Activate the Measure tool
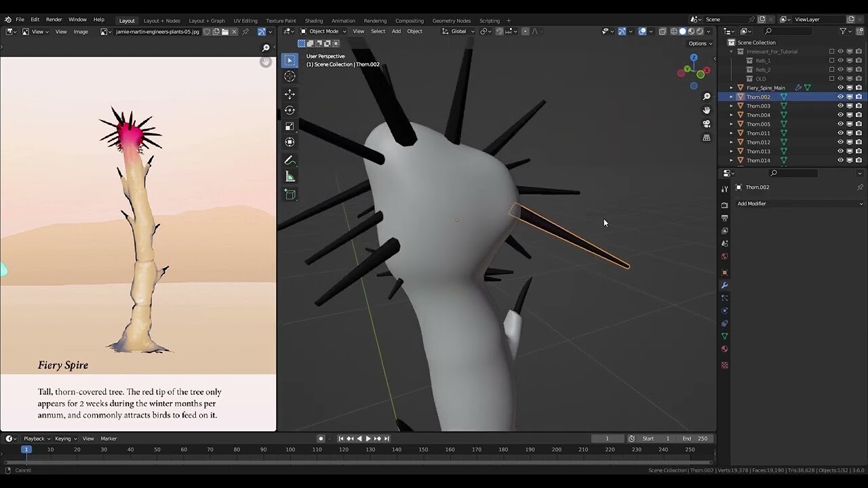868x488 pixels. coord(290,176)
